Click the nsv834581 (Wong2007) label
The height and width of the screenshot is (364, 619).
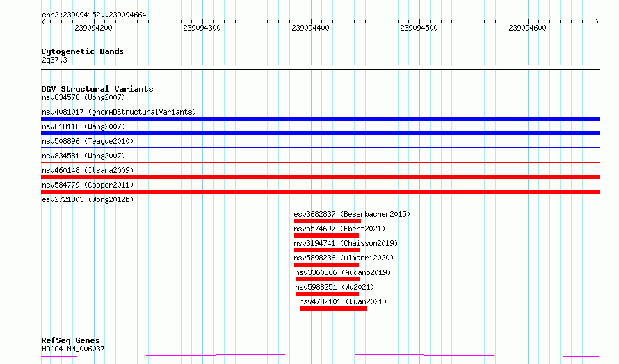(83, 156)
